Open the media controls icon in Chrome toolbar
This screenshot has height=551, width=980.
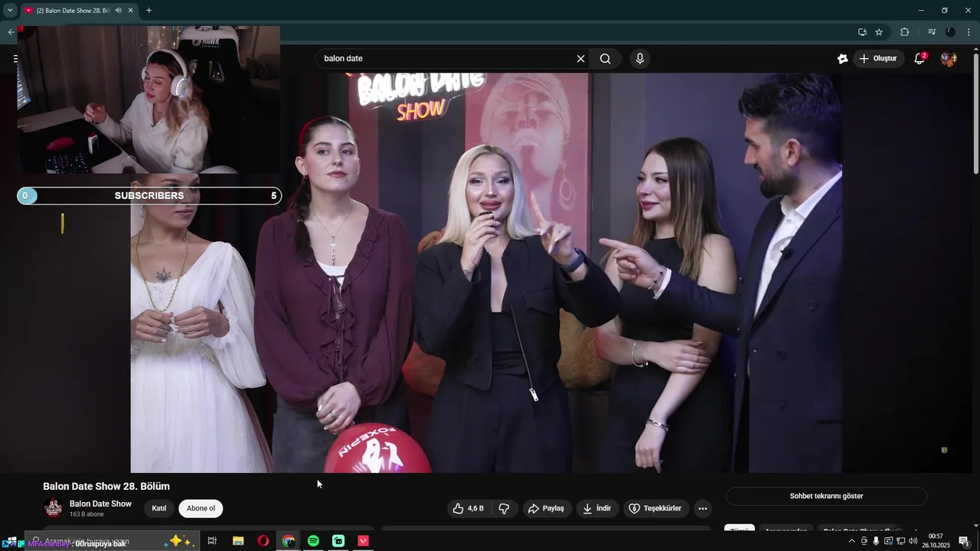(x=931, y=32)
